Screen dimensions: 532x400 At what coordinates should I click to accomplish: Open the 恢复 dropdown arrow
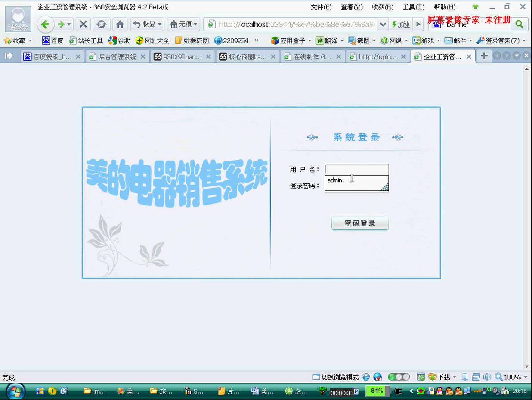[160, 25]
